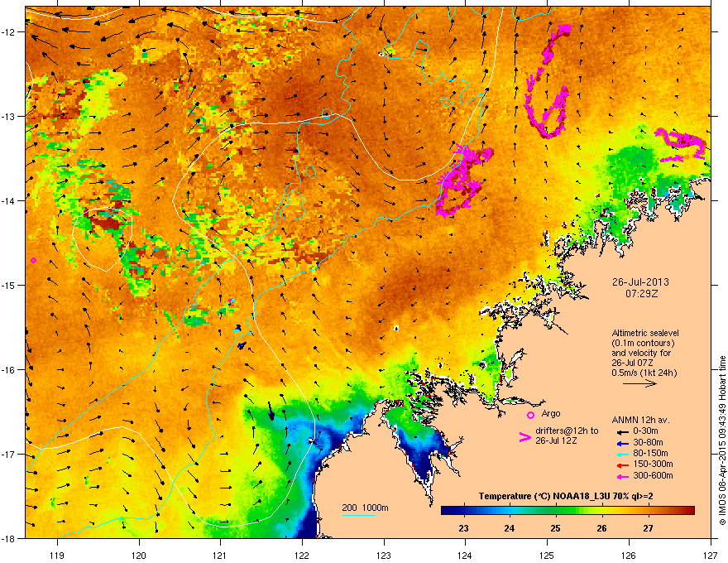Select the red 150-300m legend arrow

(x=622, y=465)
